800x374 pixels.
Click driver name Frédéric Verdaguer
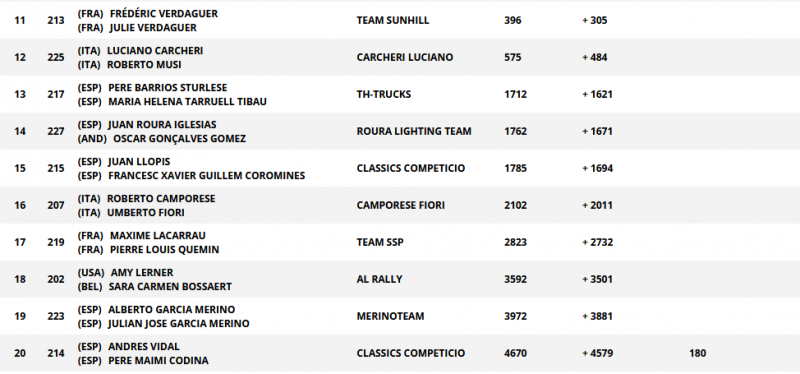164,14
